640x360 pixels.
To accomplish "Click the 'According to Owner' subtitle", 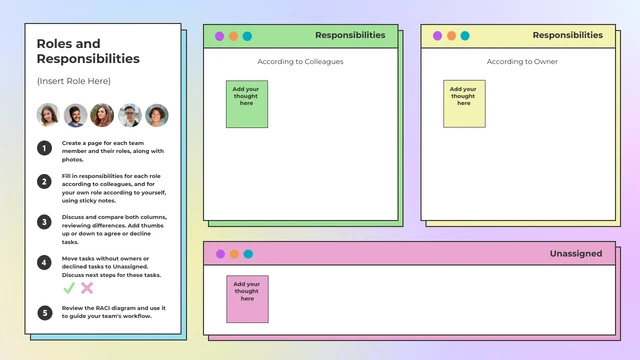I will 522,62.
